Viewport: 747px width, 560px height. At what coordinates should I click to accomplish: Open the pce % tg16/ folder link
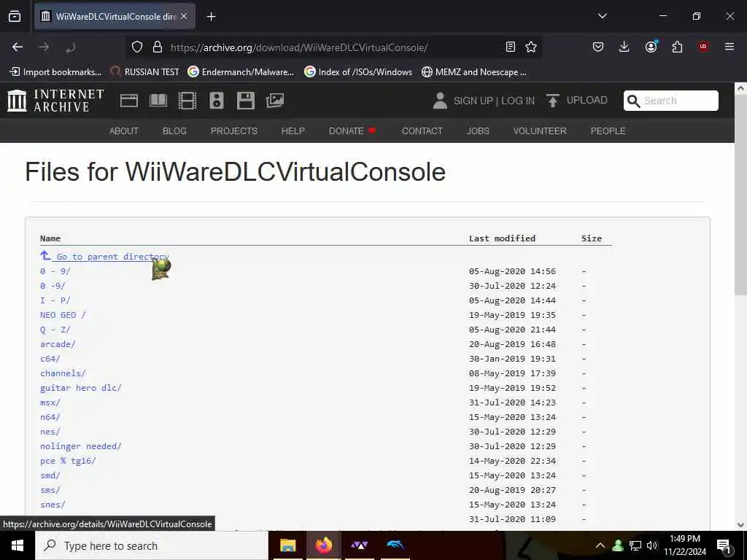click(68, 461)
